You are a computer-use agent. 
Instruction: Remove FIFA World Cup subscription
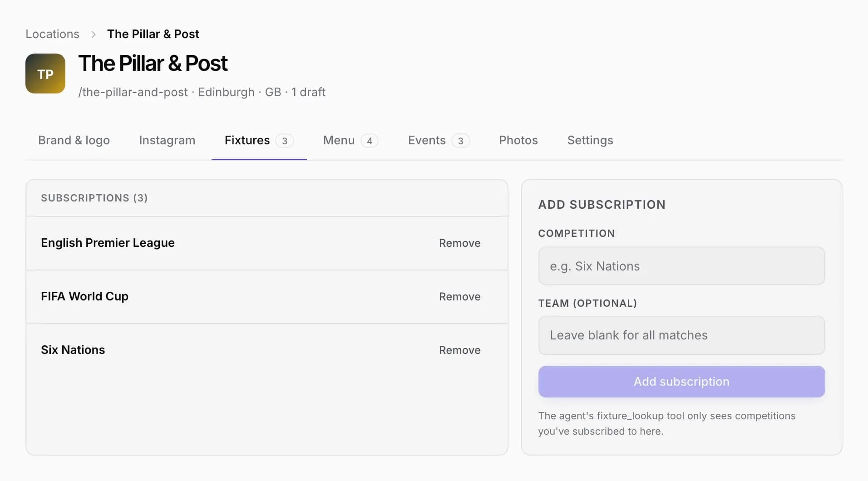click(x=459, y=297)
